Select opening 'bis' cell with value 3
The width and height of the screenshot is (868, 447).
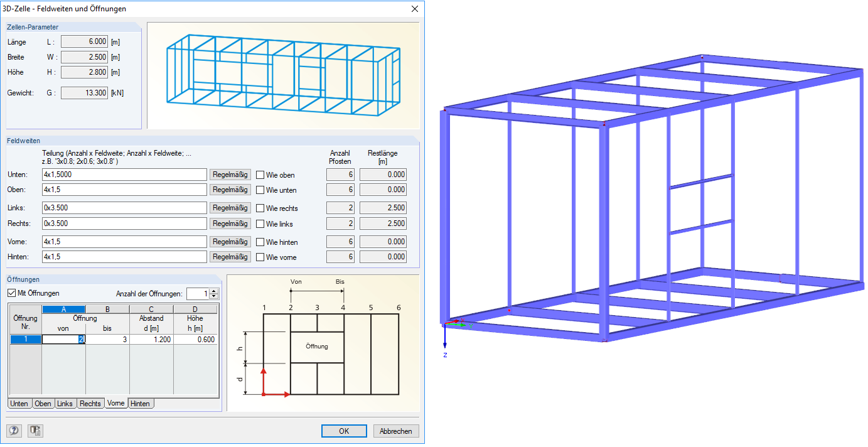(107, 340)
